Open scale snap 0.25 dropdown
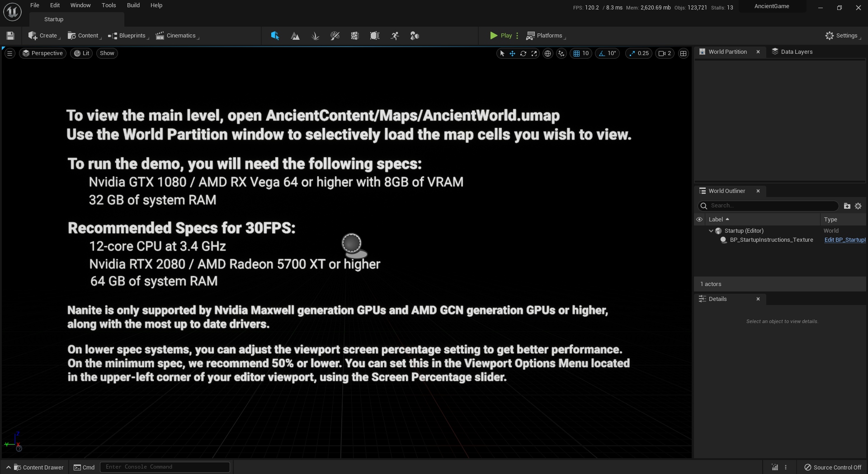 [643, 53]
